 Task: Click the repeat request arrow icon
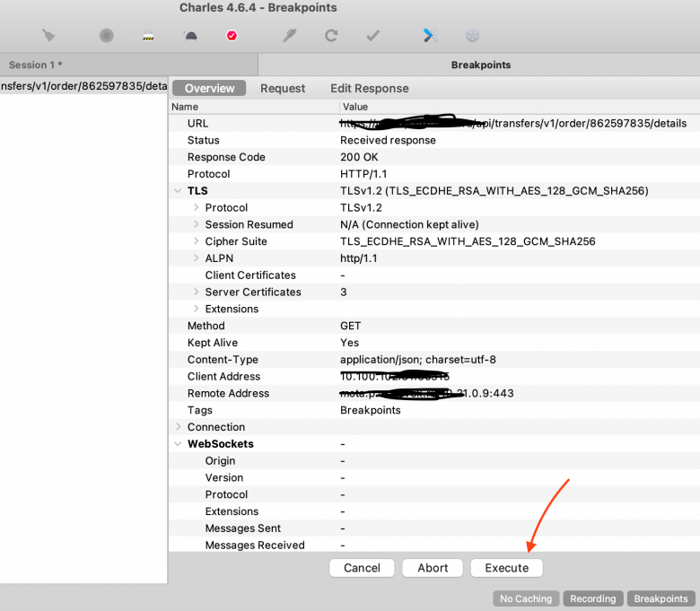331,35
